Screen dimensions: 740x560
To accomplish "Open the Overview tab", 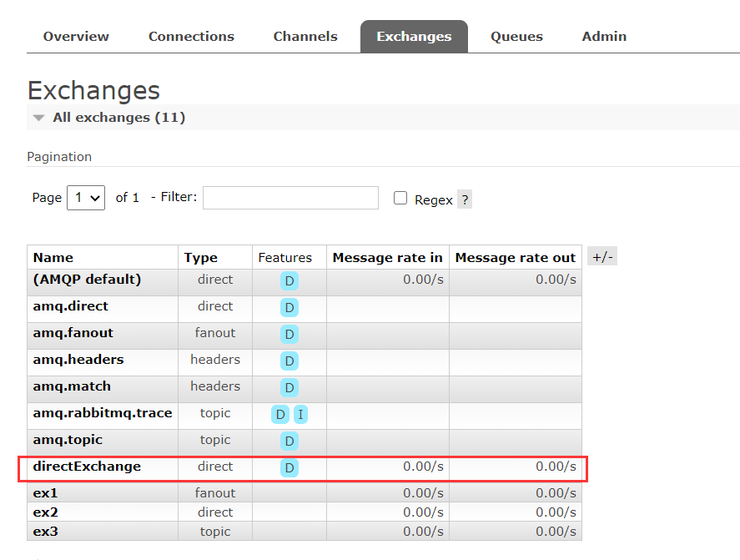I will (76, 37).
